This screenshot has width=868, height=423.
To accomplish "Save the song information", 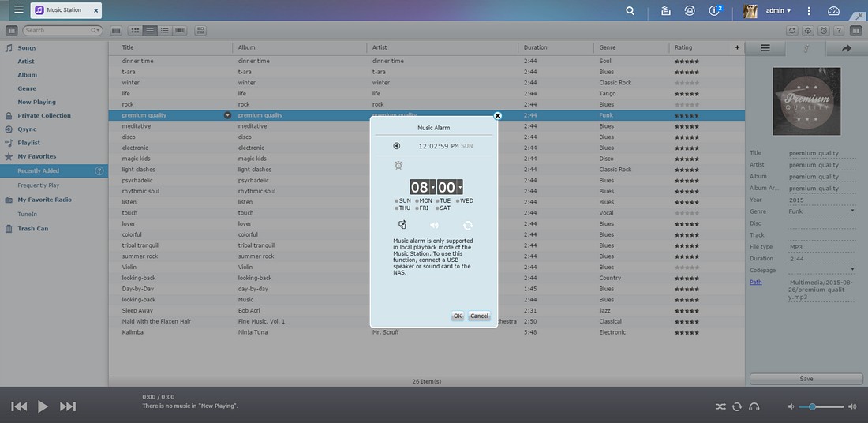I will pos(806,379).
